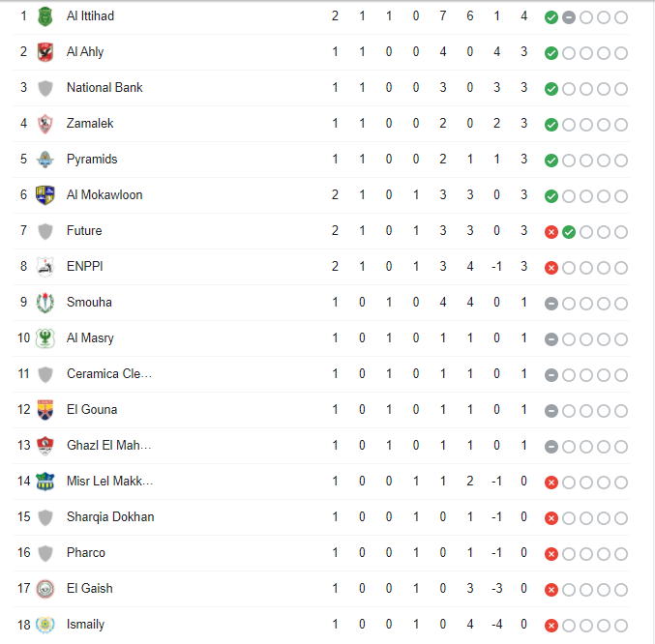Open the Ghazl El Mah... team link
655x644 pixels.
[x=108, y=446]
